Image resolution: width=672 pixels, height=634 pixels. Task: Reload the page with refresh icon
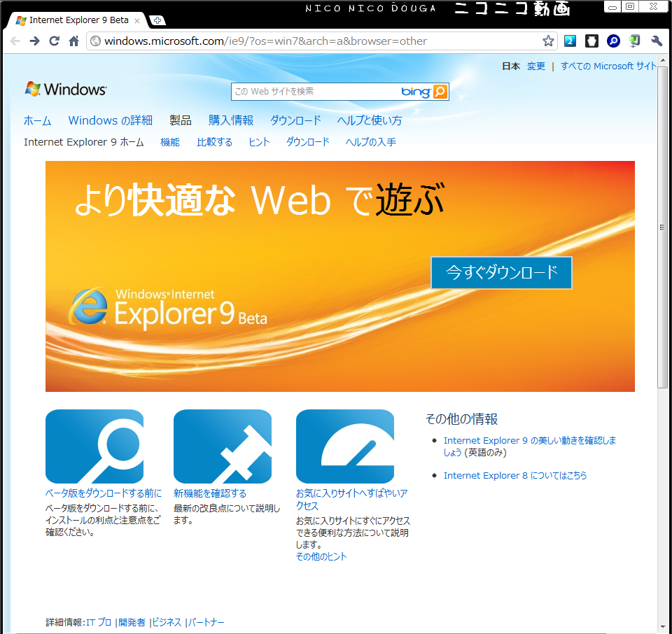coord(54,41)
